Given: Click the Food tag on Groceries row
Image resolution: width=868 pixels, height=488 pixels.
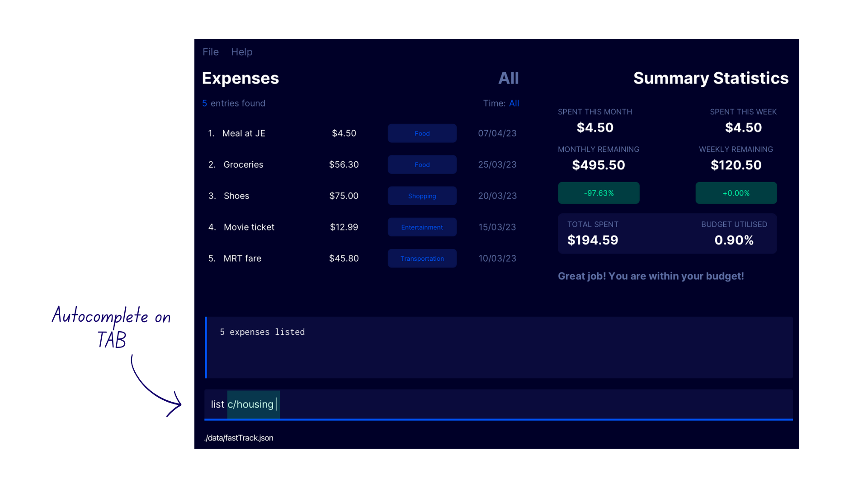Looking at the screenshot, I should (x=422, y=164).
